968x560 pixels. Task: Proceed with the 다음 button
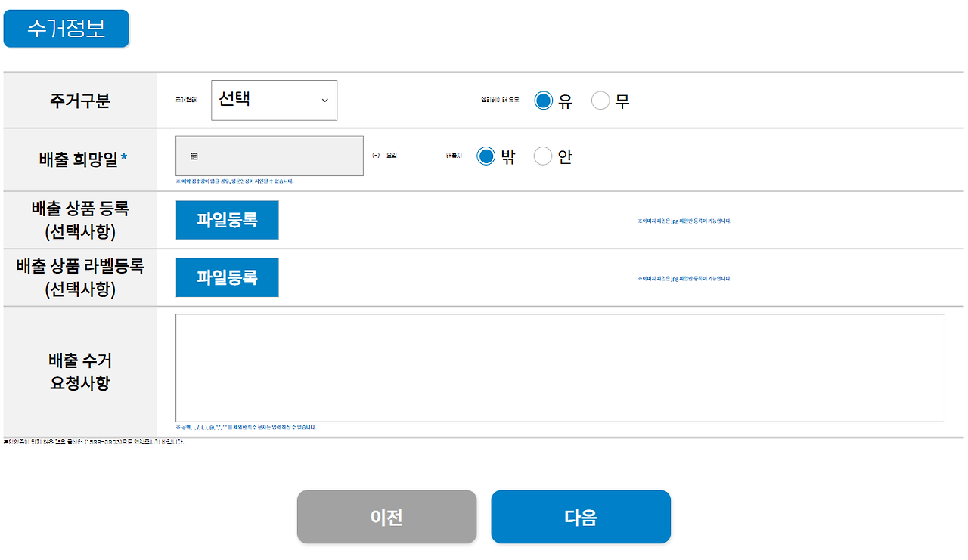click(581, 517)
